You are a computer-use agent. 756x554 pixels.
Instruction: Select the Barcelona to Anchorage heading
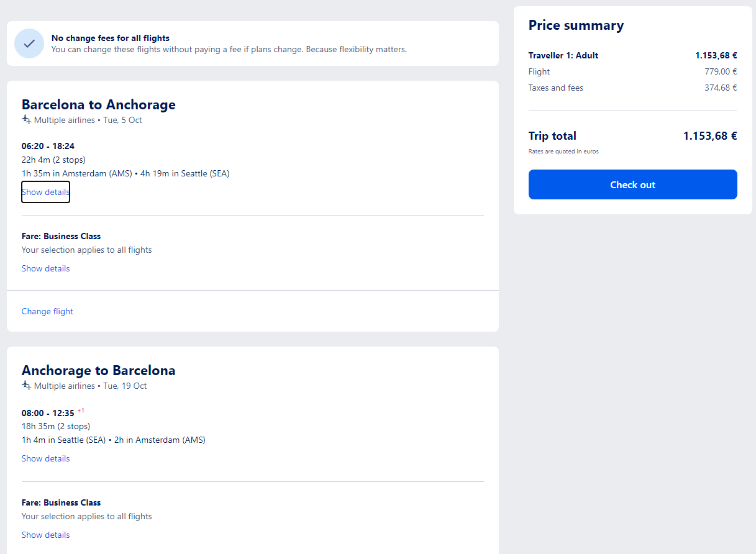pyautogui.click(x=99, y=104)
